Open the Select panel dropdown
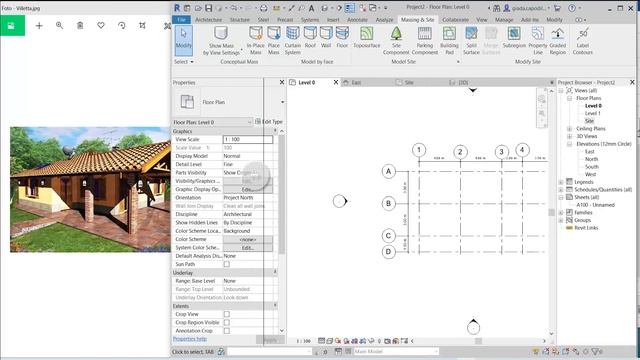 pos(184,62)
